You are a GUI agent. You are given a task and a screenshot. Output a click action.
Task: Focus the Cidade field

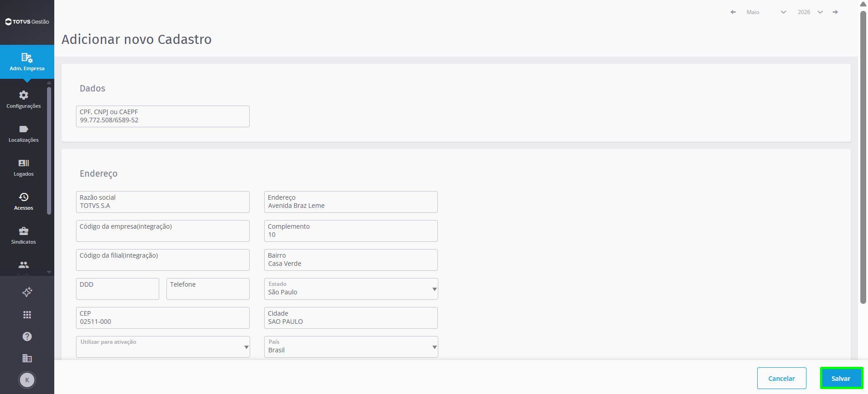coord(351,318)
